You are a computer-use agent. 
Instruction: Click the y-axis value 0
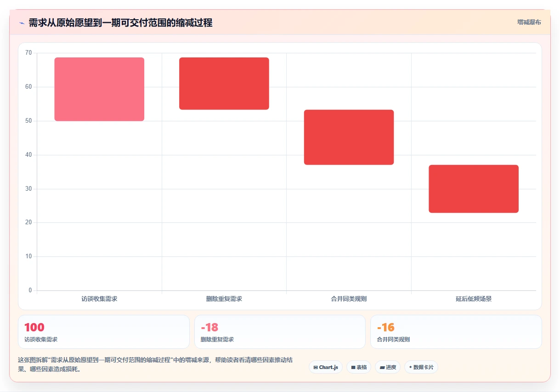[30, 290]
